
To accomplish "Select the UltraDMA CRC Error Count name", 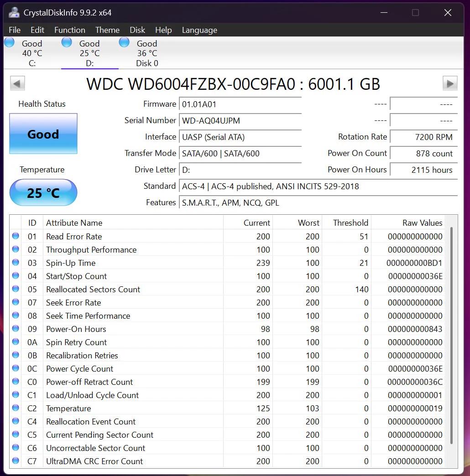I will (x=94, y=461).
